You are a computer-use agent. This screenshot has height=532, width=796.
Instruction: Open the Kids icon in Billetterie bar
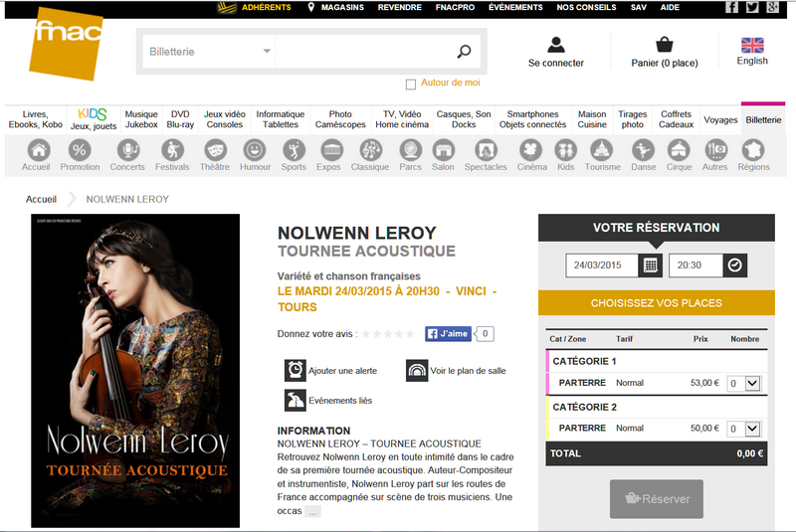[565, 150]
